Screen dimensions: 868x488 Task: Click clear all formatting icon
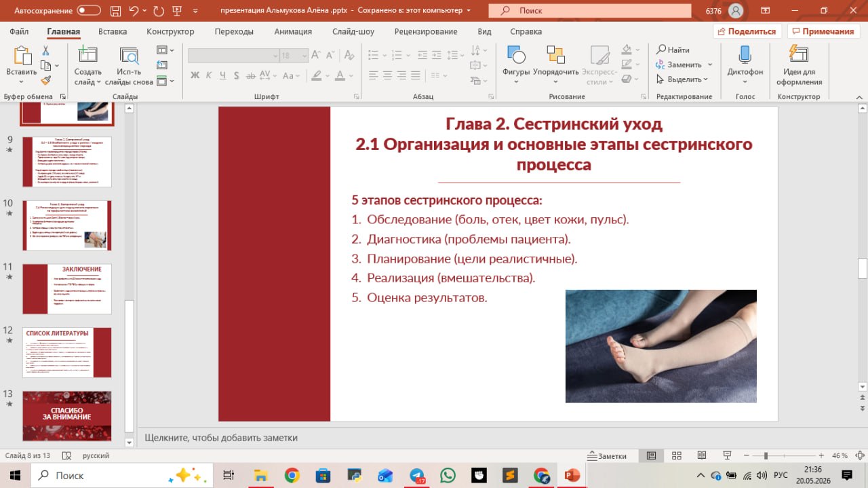pyautogui.click(x=349, y=56)
